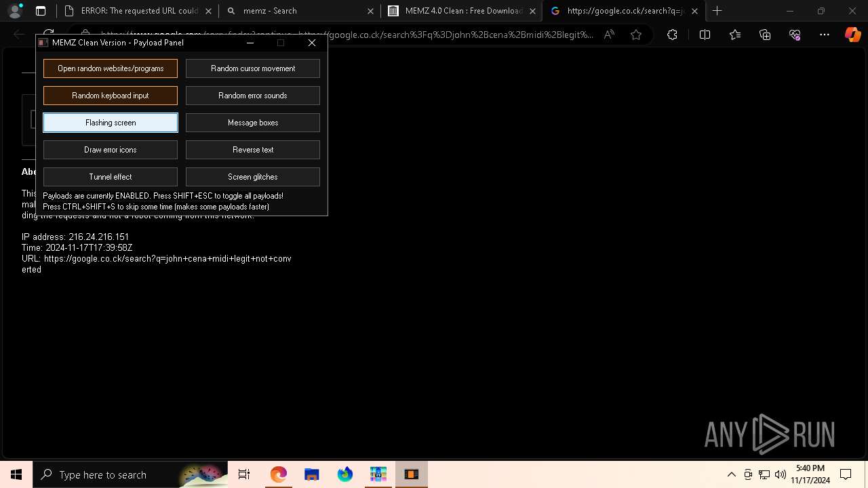Image resolution: width=868 pixels, height=488 pixels.
Task: Click the Time 2024-11-17T17:39:58Z text
Action: point(77,248)
